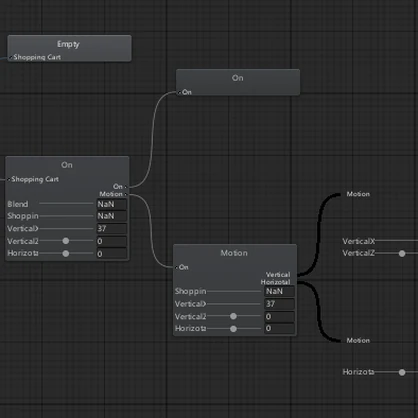Click Horizota 0 field in On blend node
The width and height of the screenshot is (418, 418).
coord(112,254)
